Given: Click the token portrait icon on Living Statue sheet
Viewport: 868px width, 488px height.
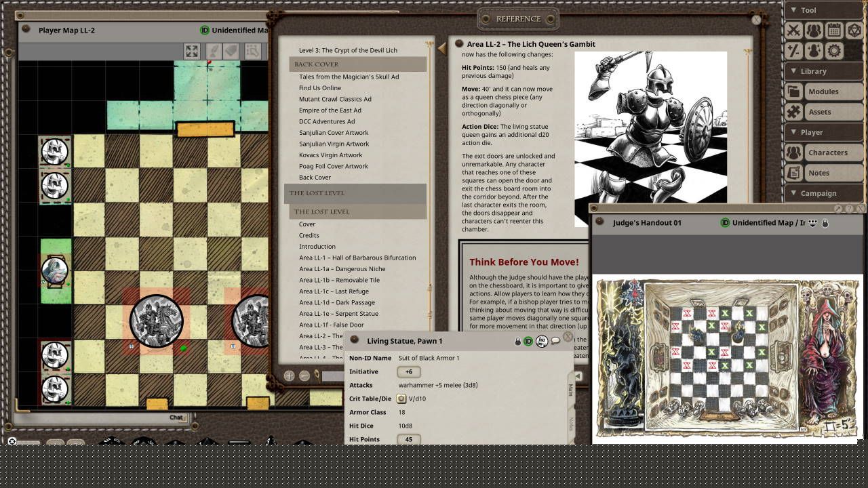Looking at the screenshot, I should (542, 341).
